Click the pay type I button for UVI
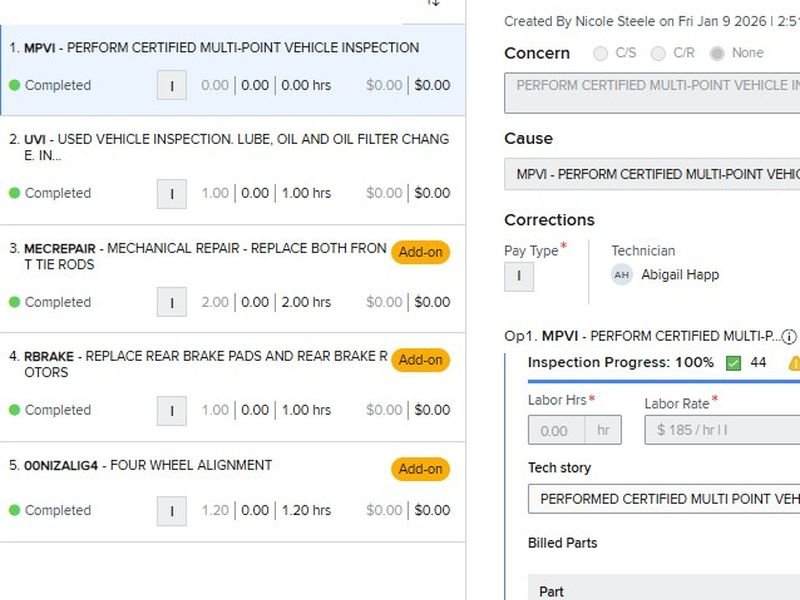 click(x=172, y=193)
